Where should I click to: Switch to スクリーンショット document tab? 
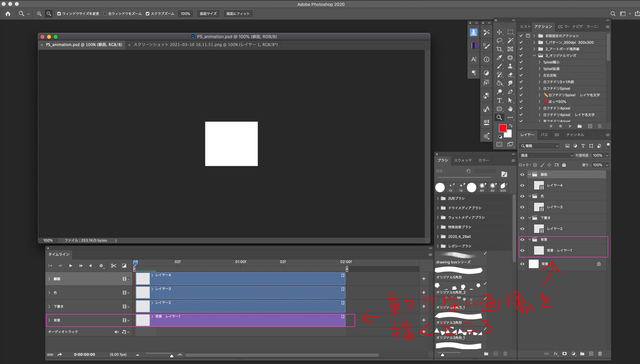tap(205, 45)
